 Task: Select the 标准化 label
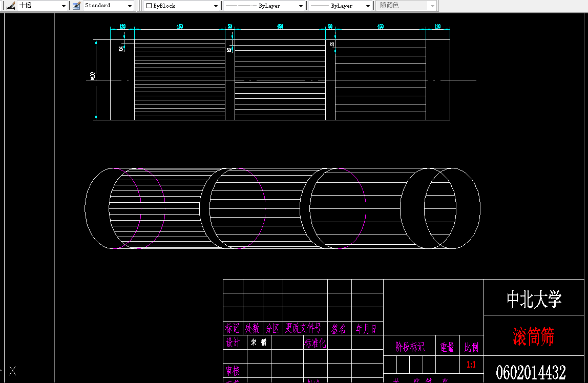tap(315, 343)
